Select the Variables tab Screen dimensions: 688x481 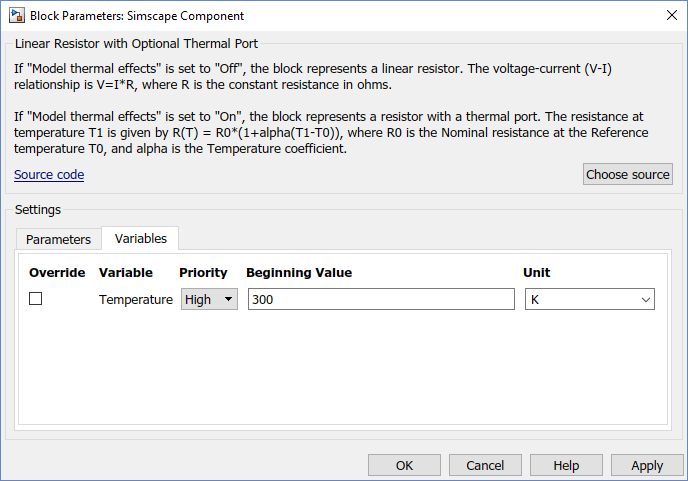[140, 238]
